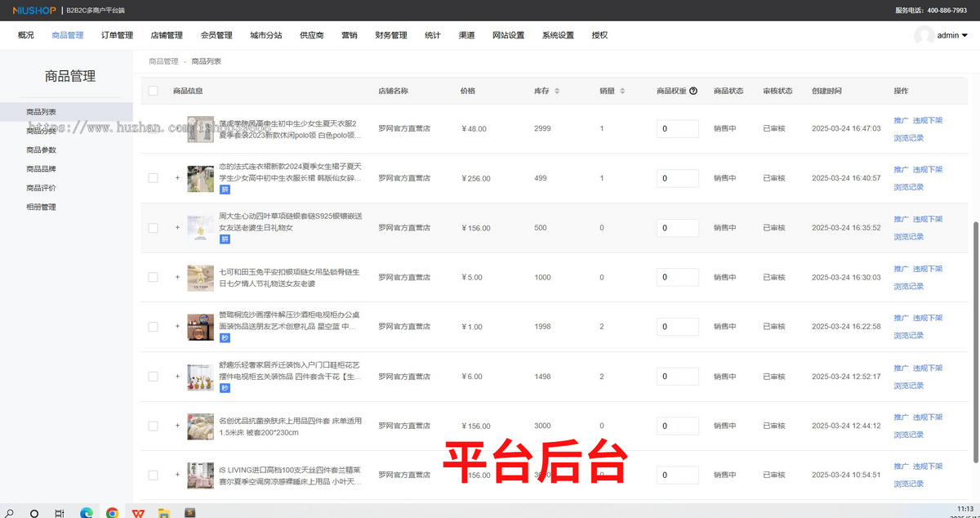Open Microsoft Edge from the taskbar

(86, 512)
